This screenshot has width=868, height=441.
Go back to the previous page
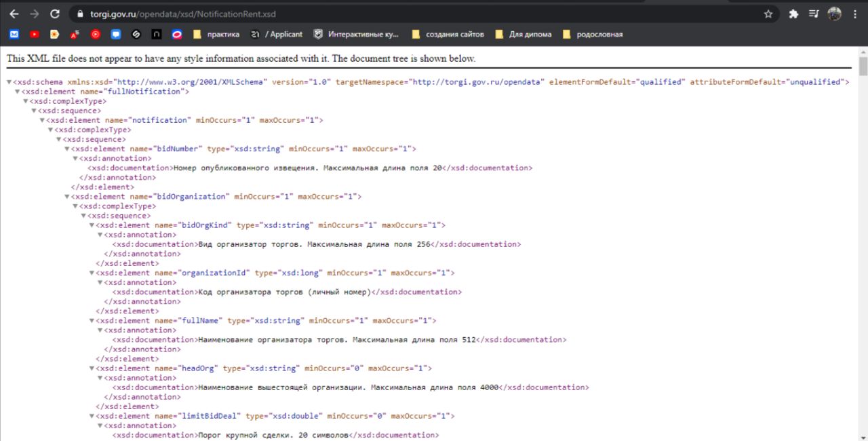point(14,14)
